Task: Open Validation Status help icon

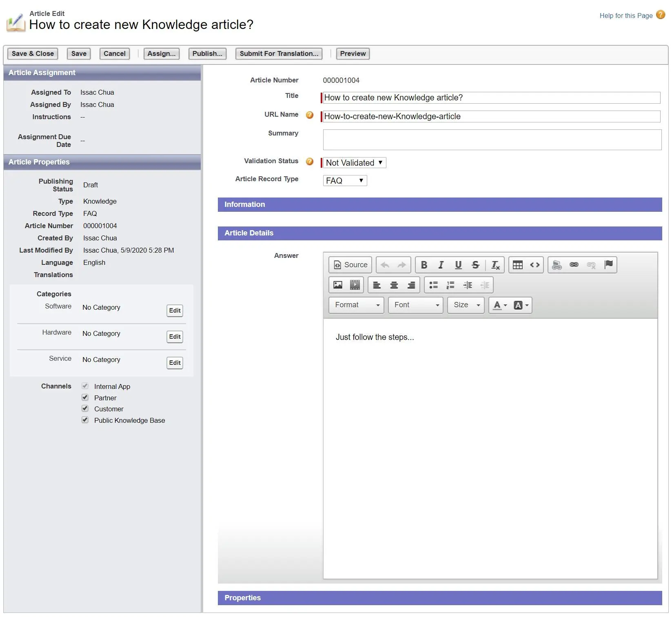Action: [310, 162]
